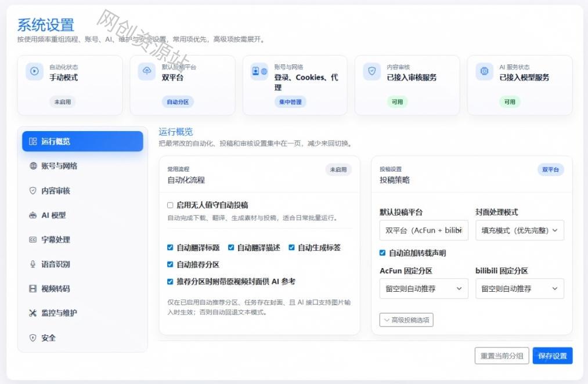Image resolution: width=588 pixels, height=384 pixels.
Task: Click 已接入审核服务 text
Action: [x=412, y=78]
